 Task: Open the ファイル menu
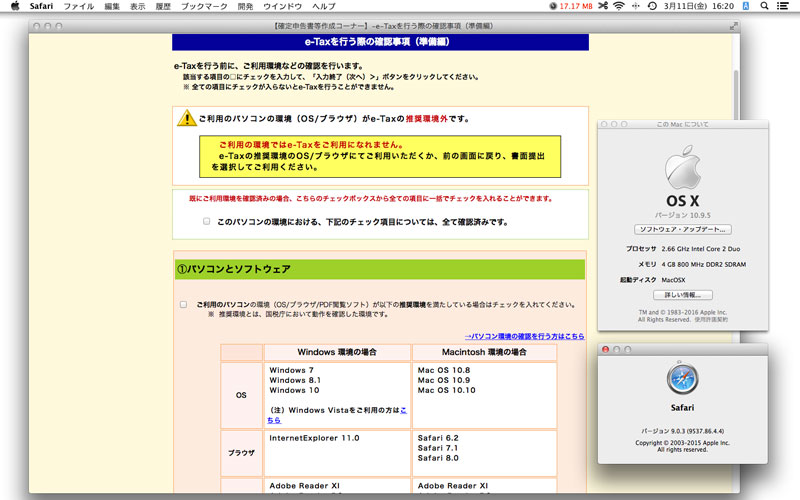[79, 6]
